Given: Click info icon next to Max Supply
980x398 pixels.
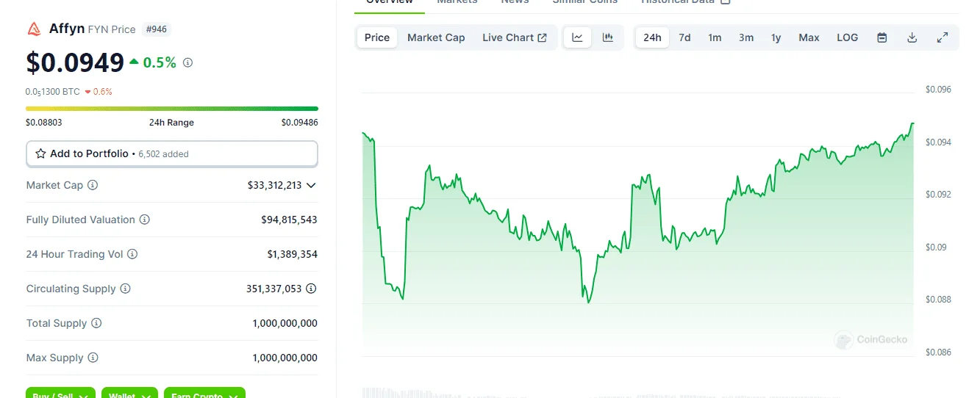Looking at the screenshot, I should click(93, 358).
